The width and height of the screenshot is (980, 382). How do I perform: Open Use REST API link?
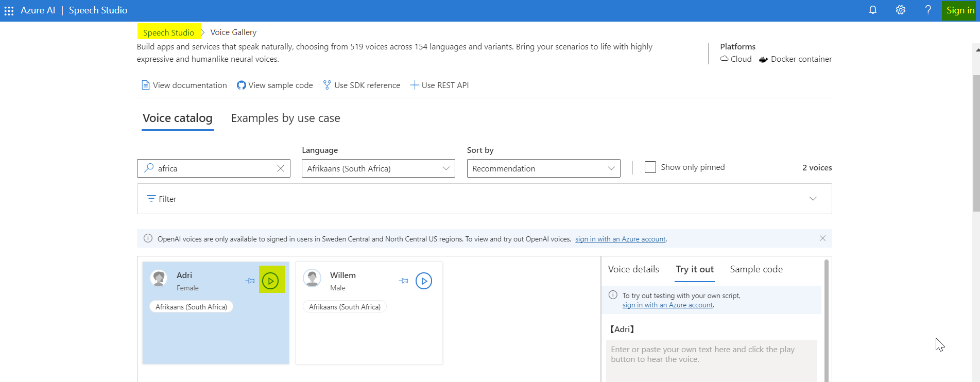click(439, 85)
